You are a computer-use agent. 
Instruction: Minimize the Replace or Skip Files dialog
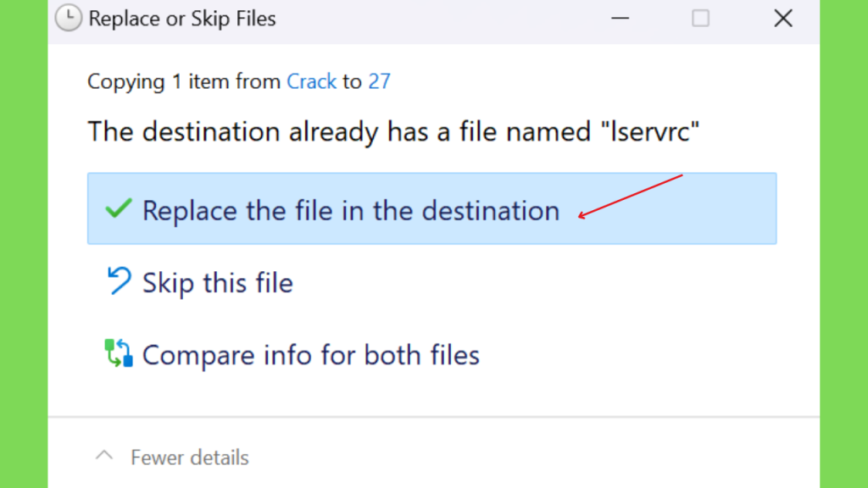click(x=620, y=19)
